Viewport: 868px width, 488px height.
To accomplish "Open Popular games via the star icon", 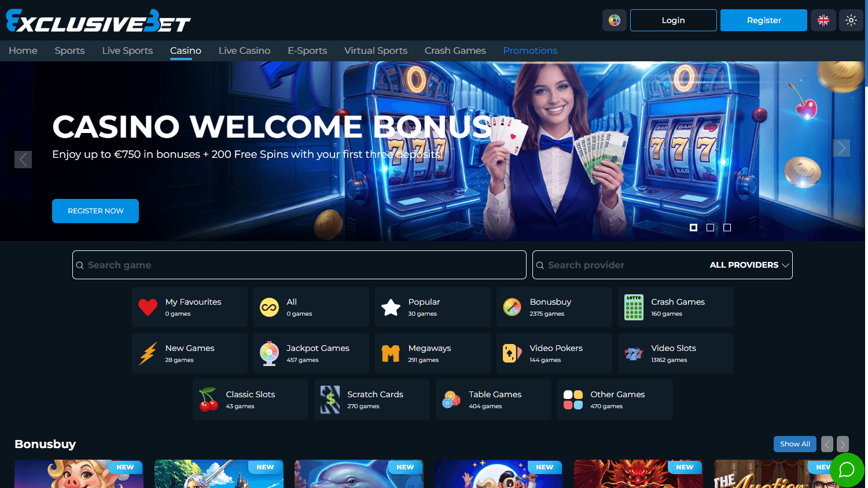I will [391, 307].
